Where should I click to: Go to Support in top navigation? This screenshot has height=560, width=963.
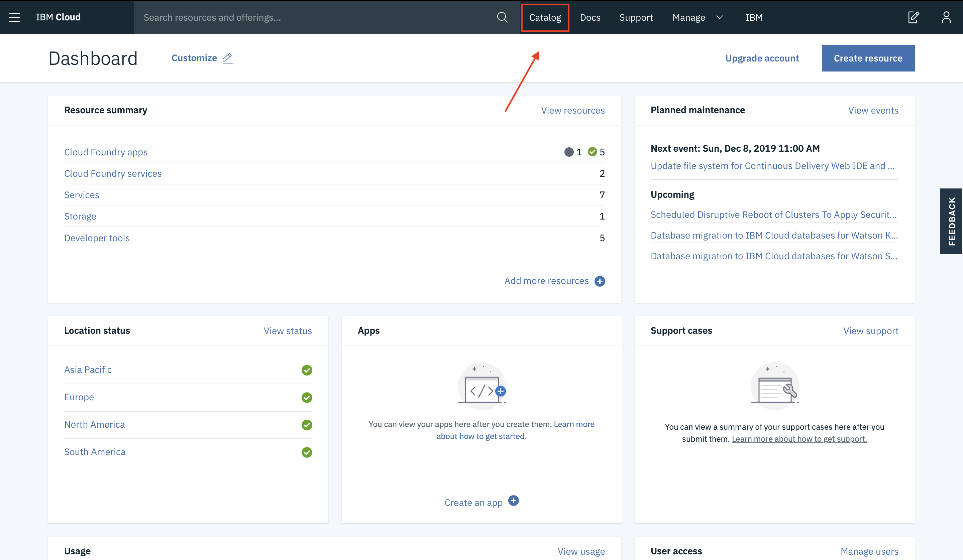636,17
